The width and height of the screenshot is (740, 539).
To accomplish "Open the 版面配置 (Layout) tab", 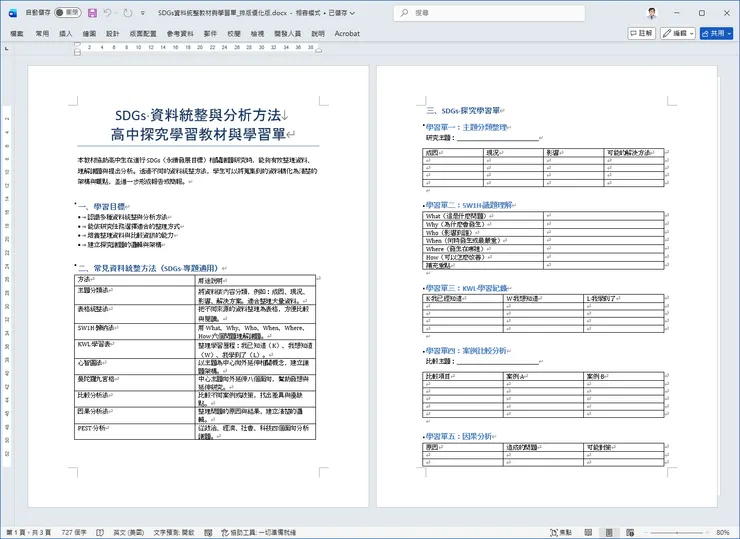I will [143, 34].
